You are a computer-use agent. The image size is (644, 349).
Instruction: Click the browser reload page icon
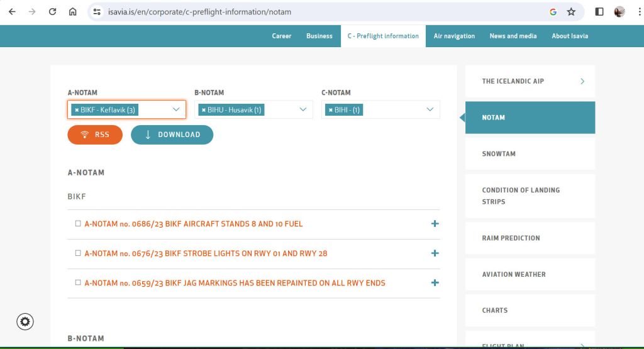point(53,12)
